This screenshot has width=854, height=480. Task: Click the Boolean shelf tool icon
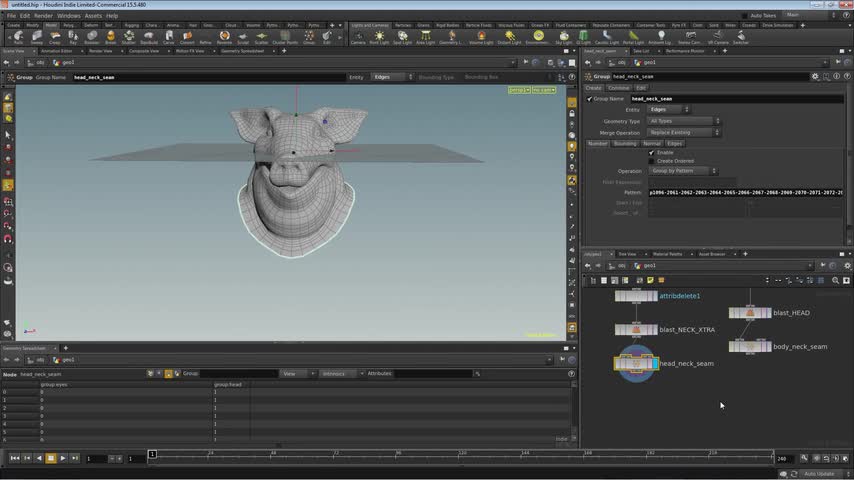coord(92,37)
